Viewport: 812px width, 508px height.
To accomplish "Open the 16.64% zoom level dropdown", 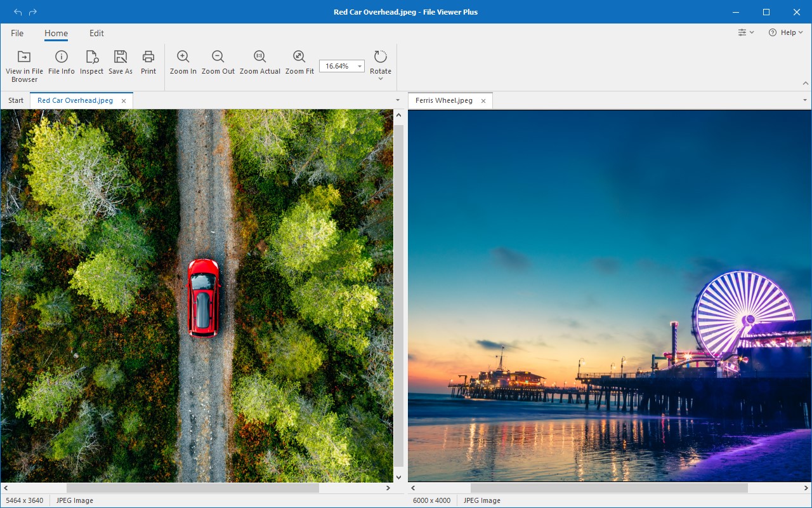I will (x=360, y=66).
